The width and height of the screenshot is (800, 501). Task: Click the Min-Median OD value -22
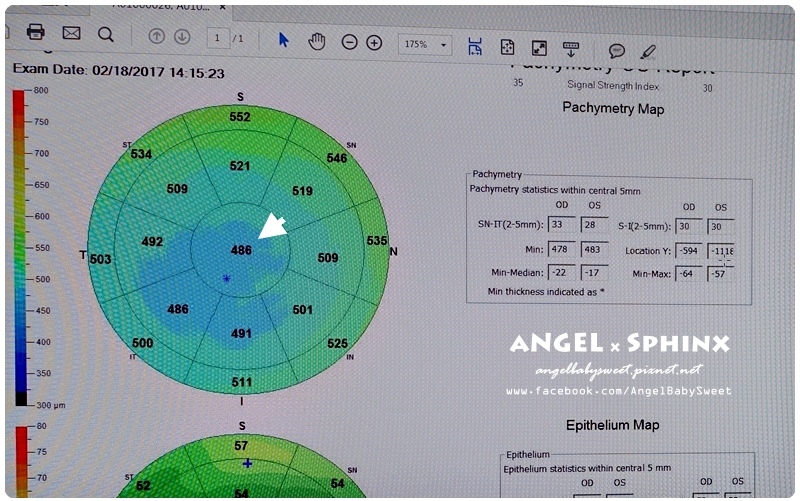pos(561,272)
